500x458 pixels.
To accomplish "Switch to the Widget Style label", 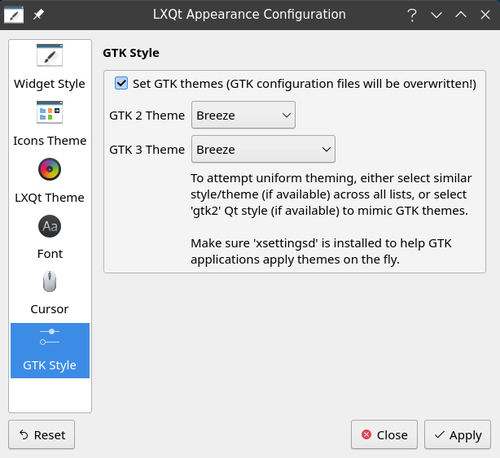I will click(x=49, y=83).
